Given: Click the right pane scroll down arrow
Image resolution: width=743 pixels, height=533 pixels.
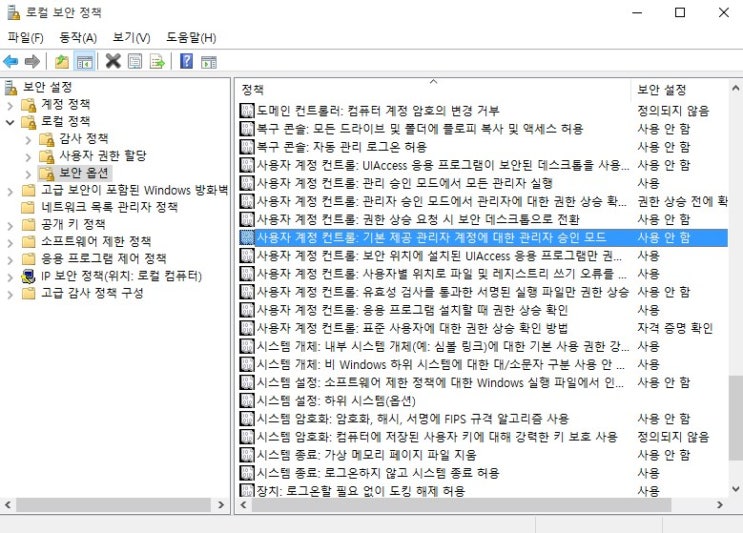Looking at the screenshot, I should (735, 488).
